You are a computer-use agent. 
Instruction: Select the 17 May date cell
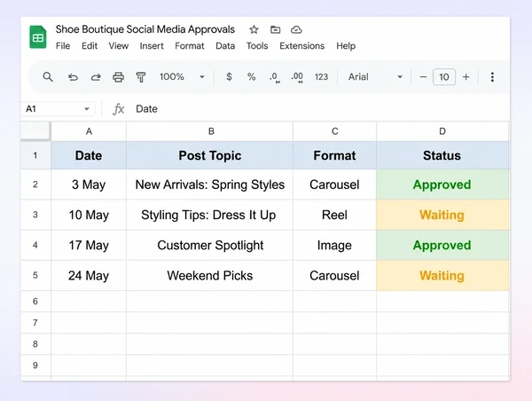click(x=89, y=245)
